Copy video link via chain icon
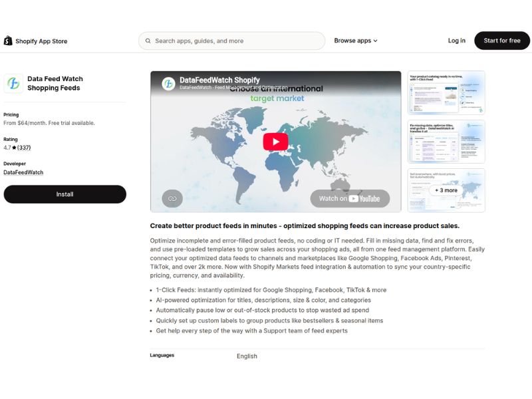532x399 pixels. pyautogui.click(x=172, y=198)
